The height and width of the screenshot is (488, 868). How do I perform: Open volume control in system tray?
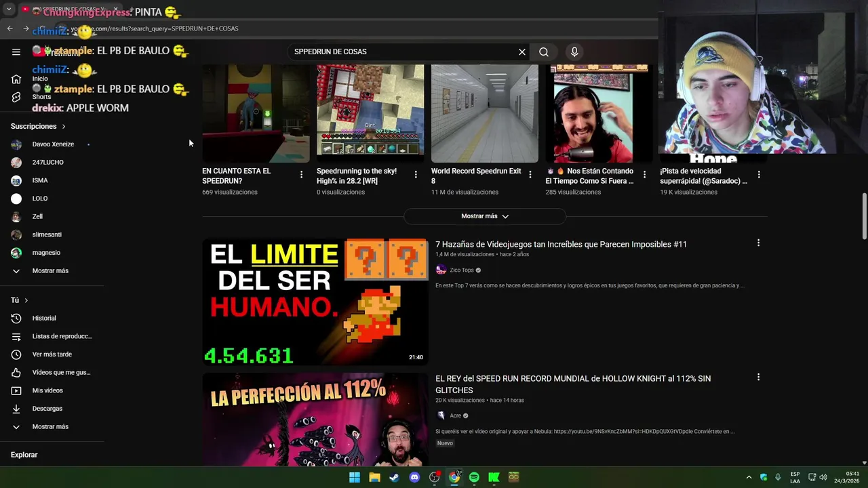823,477
